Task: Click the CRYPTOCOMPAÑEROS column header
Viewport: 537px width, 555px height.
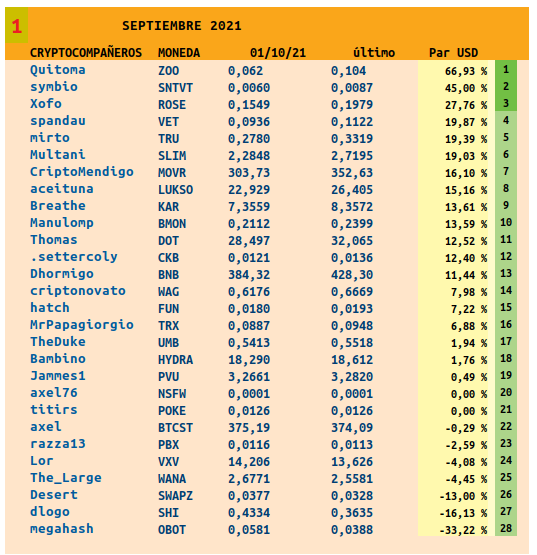Action: (x=86, y=53)
